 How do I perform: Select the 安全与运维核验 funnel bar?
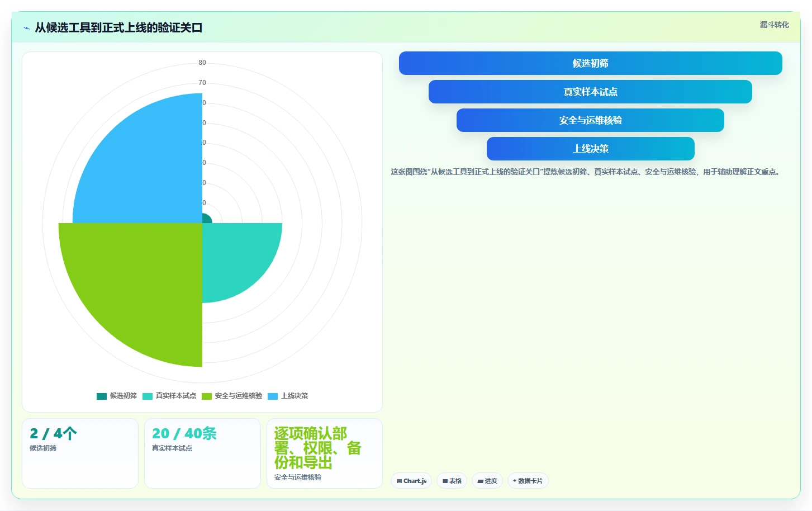click(x=590, y=120)
